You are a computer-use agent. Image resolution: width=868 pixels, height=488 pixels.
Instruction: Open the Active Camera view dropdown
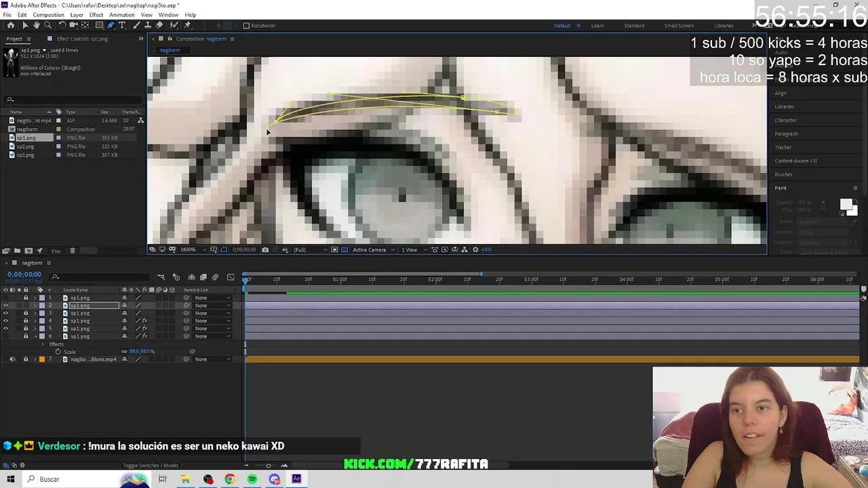pyautogui.click(x=373, y=249)
